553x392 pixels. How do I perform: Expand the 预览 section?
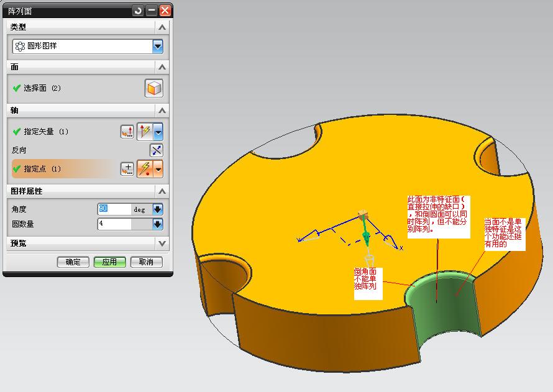coord(162,244)
